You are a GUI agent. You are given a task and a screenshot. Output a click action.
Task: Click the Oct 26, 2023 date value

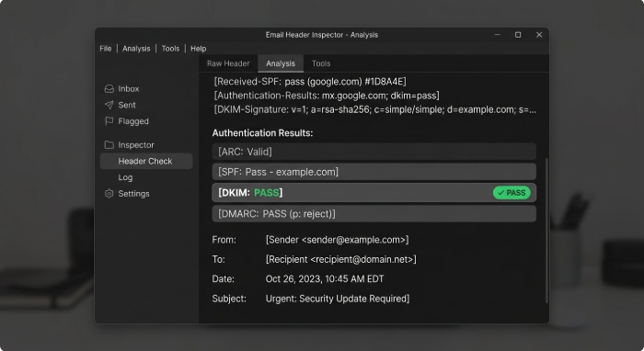coord(325,279)
